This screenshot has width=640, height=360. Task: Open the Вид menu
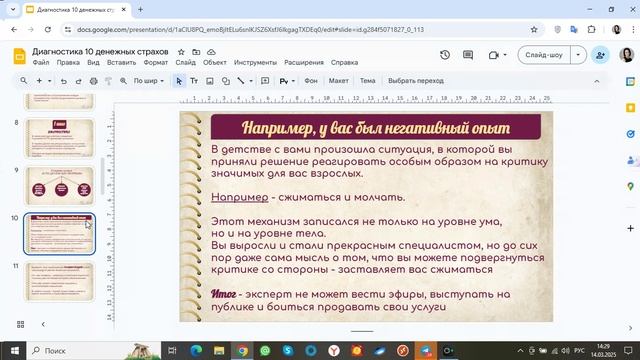click(x=93, y=62)
